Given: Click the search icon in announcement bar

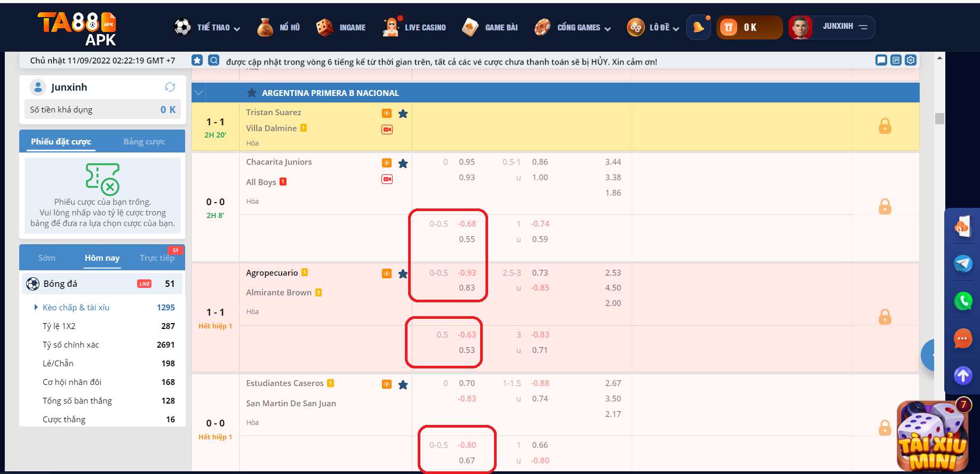Looking at the screenshot, I should 213,60.
